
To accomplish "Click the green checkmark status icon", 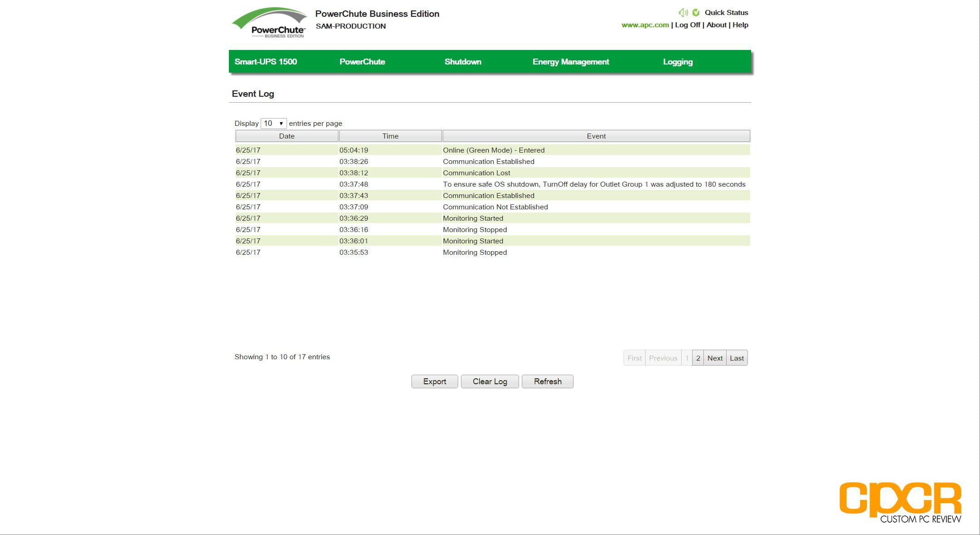I will click(x=696, y=13).
